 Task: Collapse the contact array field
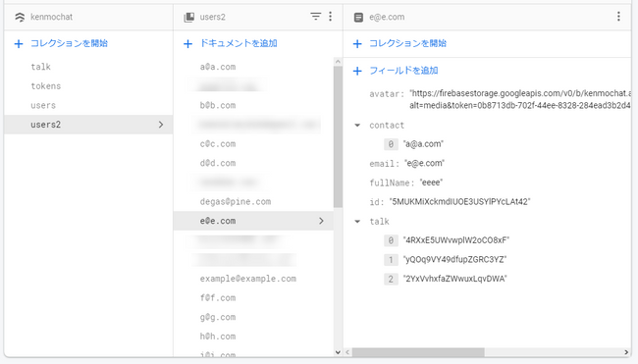pos(357,126)
